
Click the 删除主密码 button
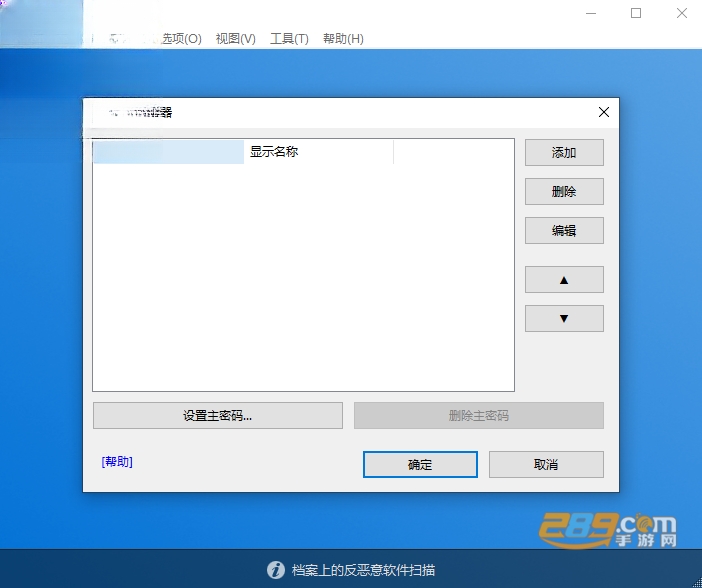pos(479,416)
